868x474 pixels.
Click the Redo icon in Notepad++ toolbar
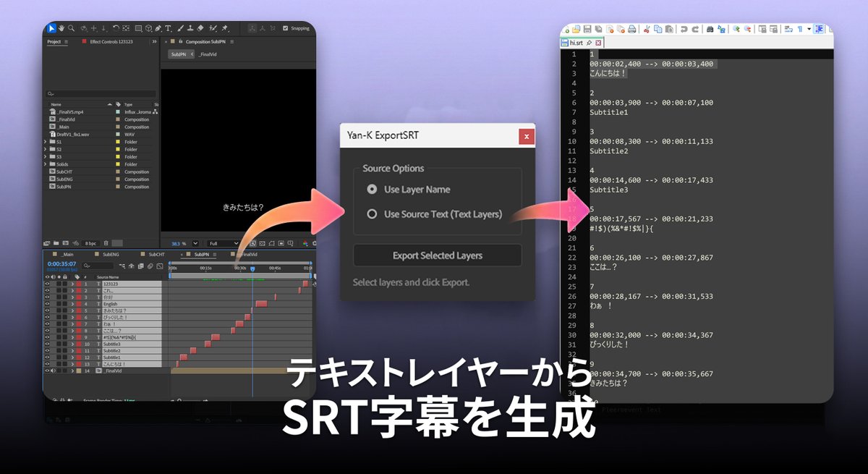695,29
